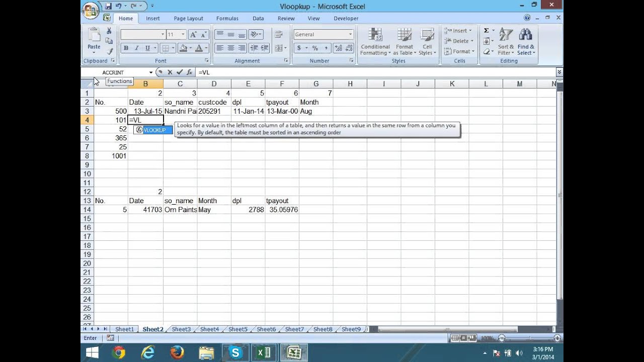644x362 pixels.
Task: Toggle Wrap Text
Action: point(279,35)
